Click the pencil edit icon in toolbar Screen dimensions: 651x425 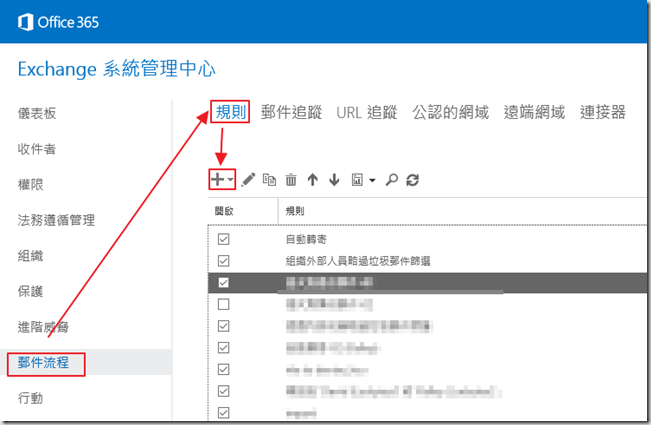click(249, 180)
